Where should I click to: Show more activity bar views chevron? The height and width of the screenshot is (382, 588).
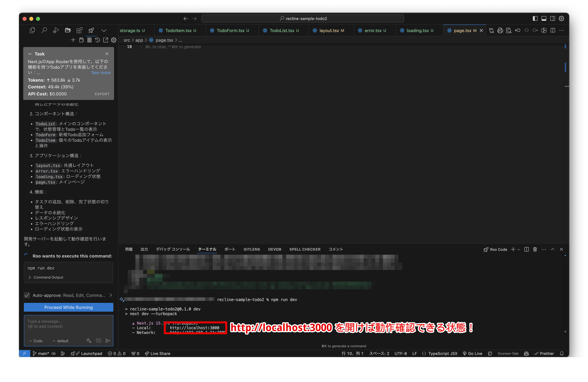click(104, 30)
